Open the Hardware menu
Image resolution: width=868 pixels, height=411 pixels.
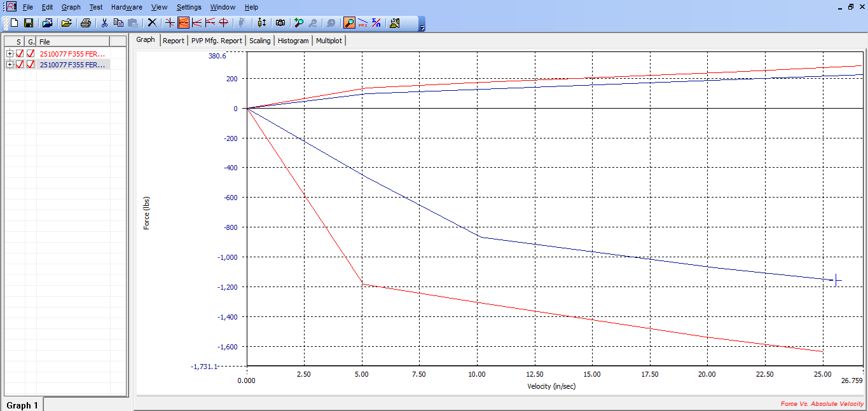point(127,7)
